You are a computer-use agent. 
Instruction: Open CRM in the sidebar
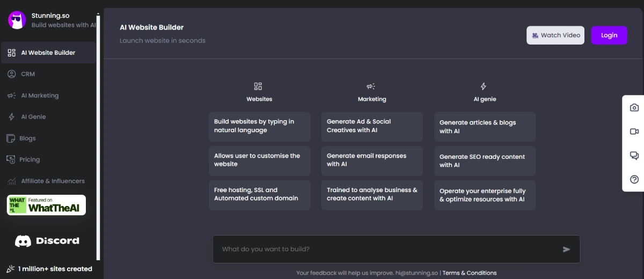28,74
